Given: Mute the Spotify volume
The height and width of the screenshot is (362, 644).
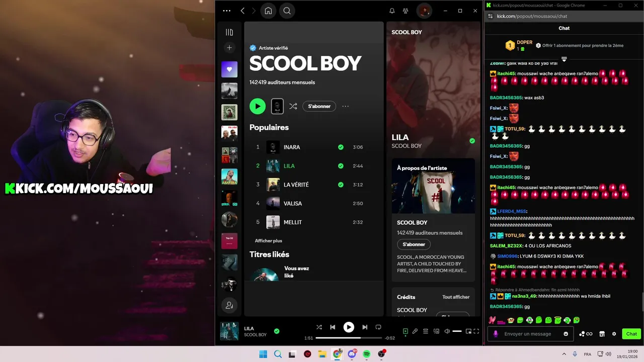Looking at the screenshot, I should [447, 331].
